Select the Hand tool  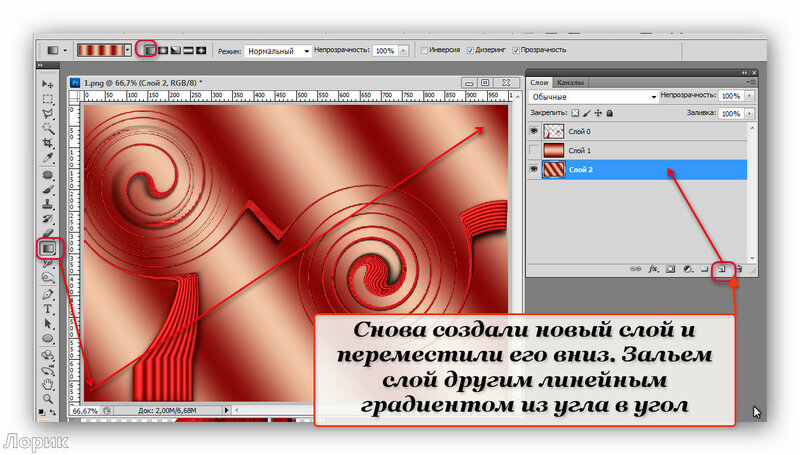[48, 384]
